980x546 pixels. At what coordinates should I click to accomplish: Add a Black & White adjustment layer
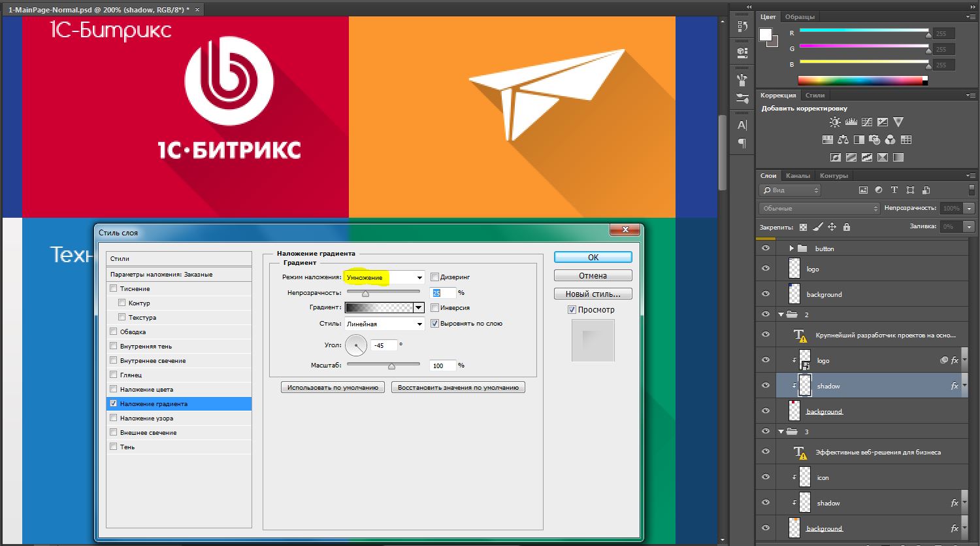(858, 140)
